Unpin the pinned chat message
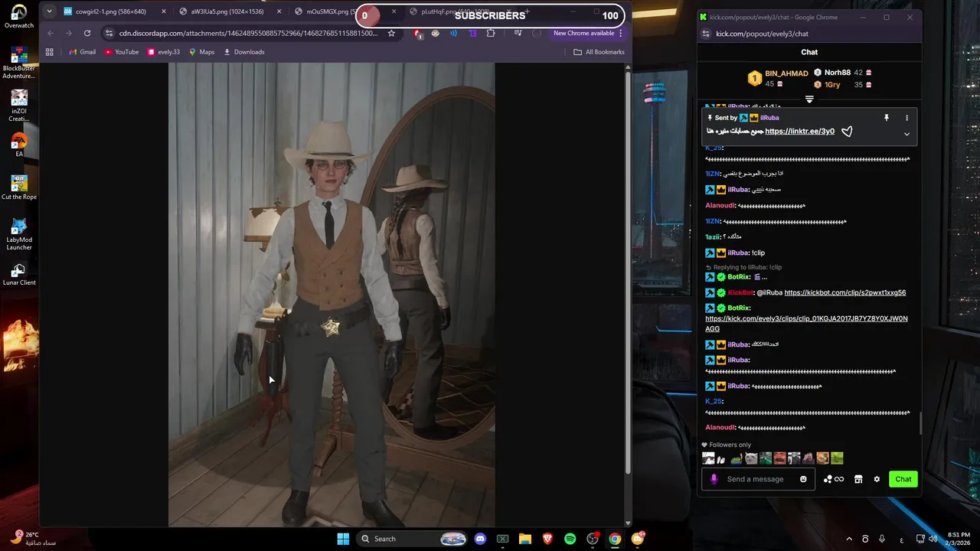 click(x=887, y=118)
